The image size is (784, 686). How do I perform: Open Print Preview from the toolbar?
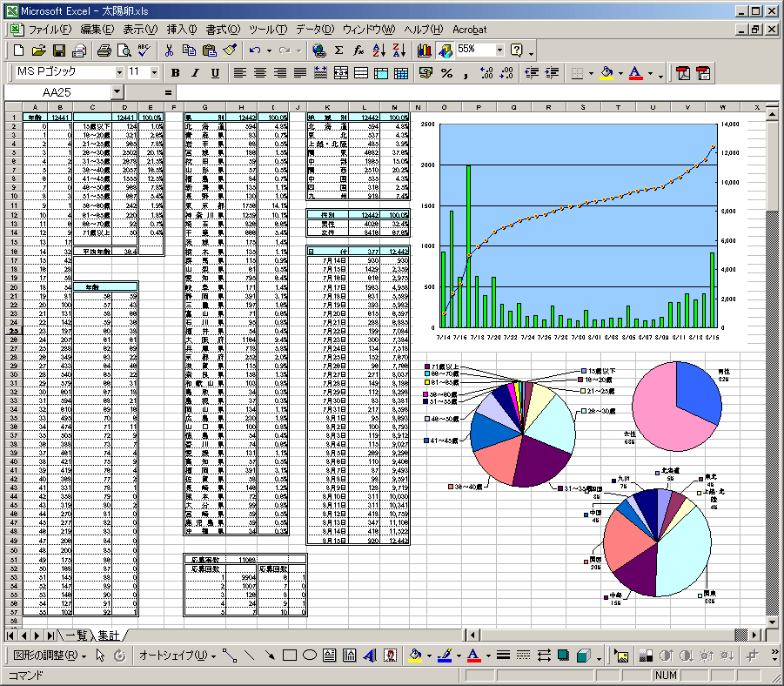(x=124, y=50)
